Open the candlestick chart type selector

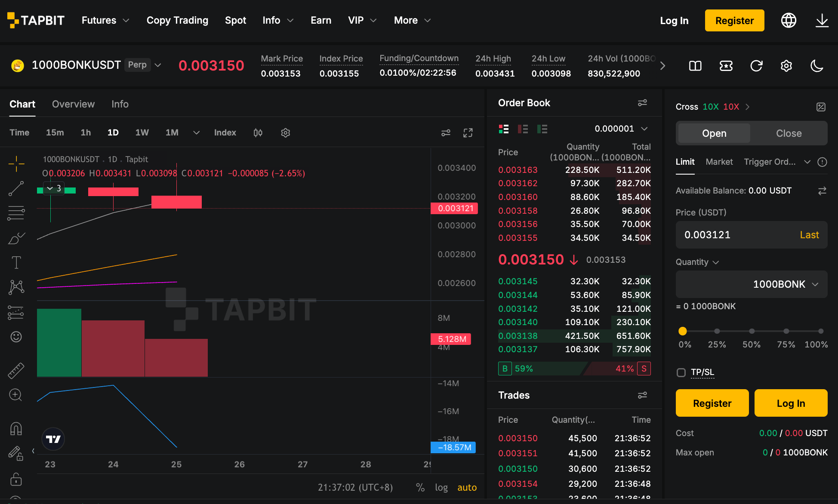pyautogui.click(x=258, y=133)
